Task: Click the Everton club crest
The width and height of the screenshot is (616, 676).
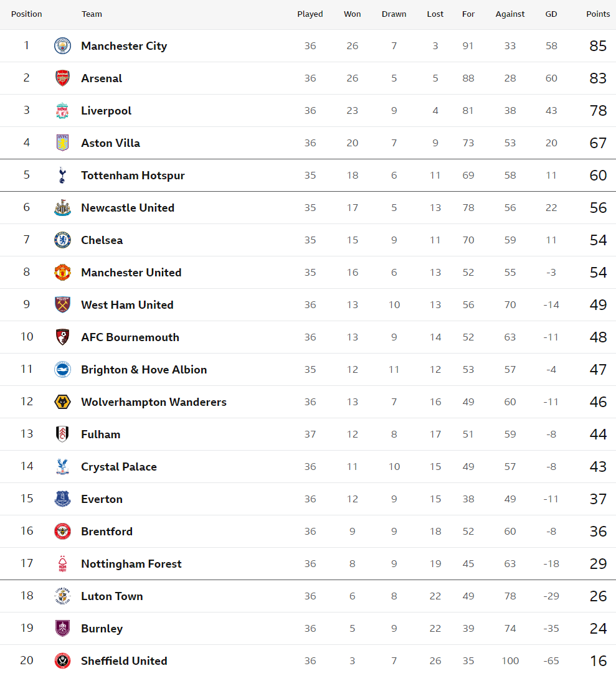Action: point(62,499)
